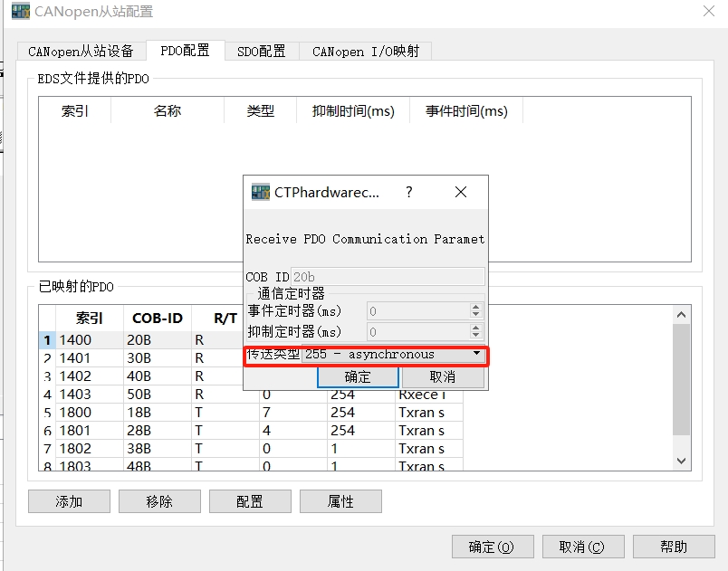Click the 事件时间(ms) column header

(466, 111)
